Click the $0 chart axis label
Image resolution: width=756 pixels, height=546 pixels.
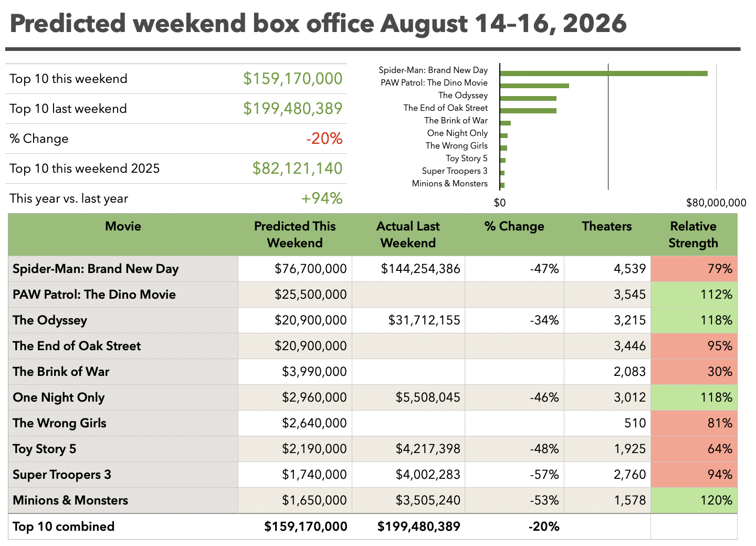pos(500,203)
